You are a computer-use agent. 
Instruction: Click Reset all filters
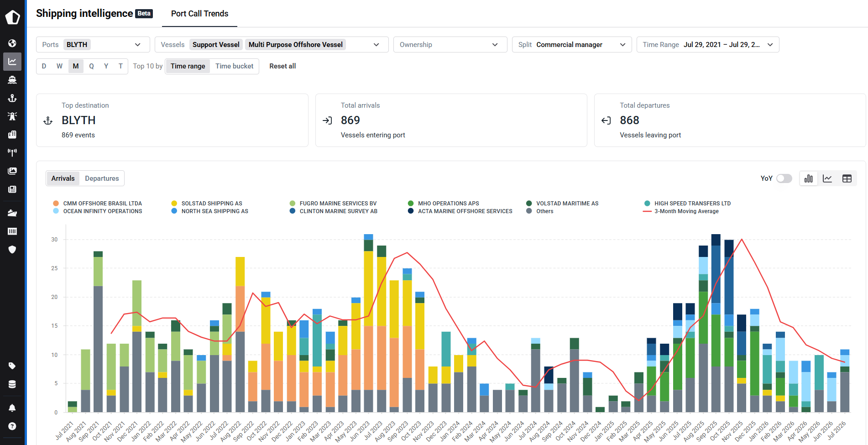[x=282, y=66]
